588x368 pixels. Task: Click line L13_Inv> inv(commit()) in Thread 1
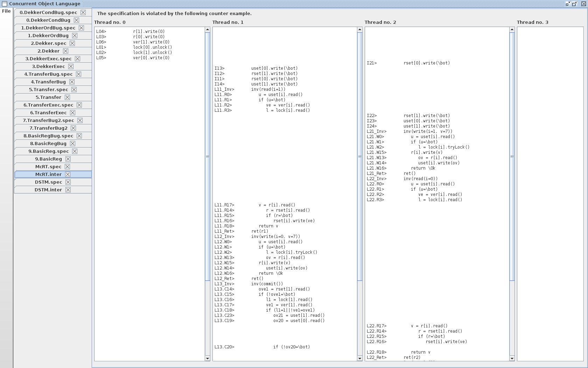point(248,284)
